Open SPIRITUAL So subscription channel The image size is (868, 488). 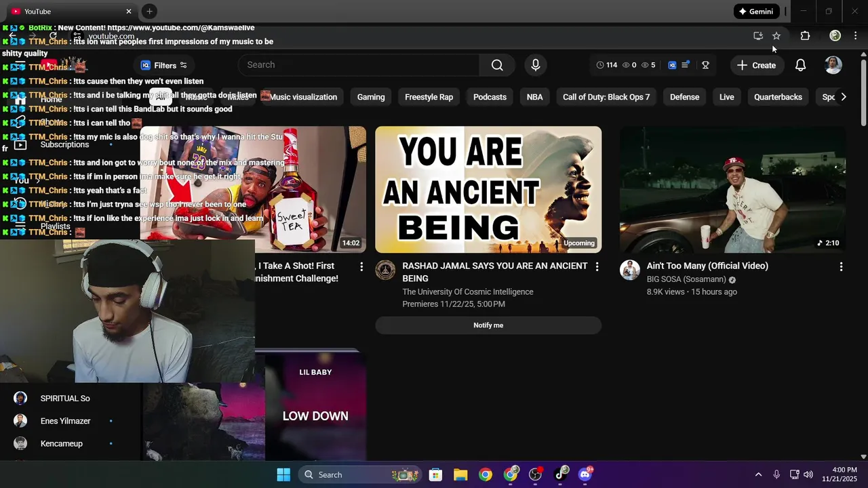pos(65,399)
